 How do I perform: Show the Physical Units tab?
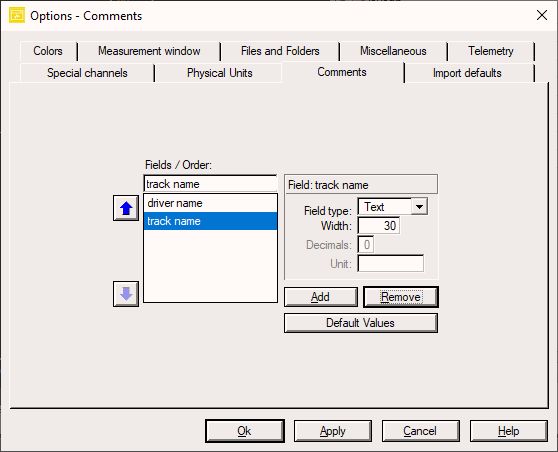tap(220, 73)
